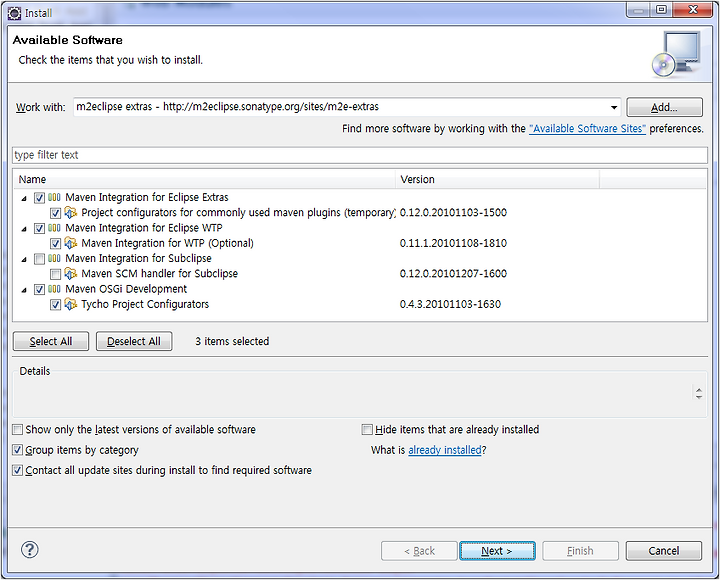
Task: Maximize the Install window
Action: coord(661,10)
